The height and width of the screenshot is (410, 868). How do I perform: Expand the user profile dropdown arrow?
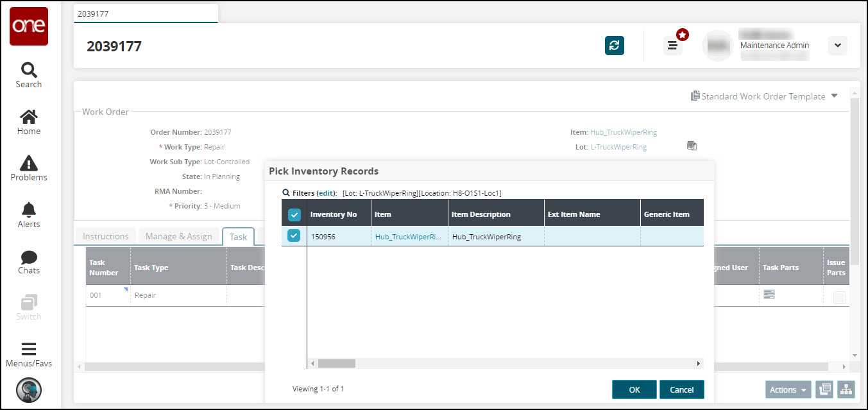(x=837, y=45)
